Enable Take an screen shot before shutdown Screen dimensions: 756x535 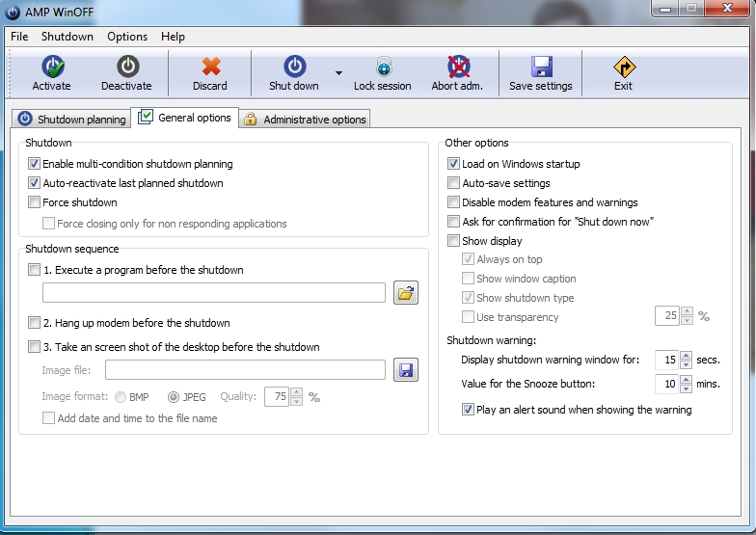[34, 347]
